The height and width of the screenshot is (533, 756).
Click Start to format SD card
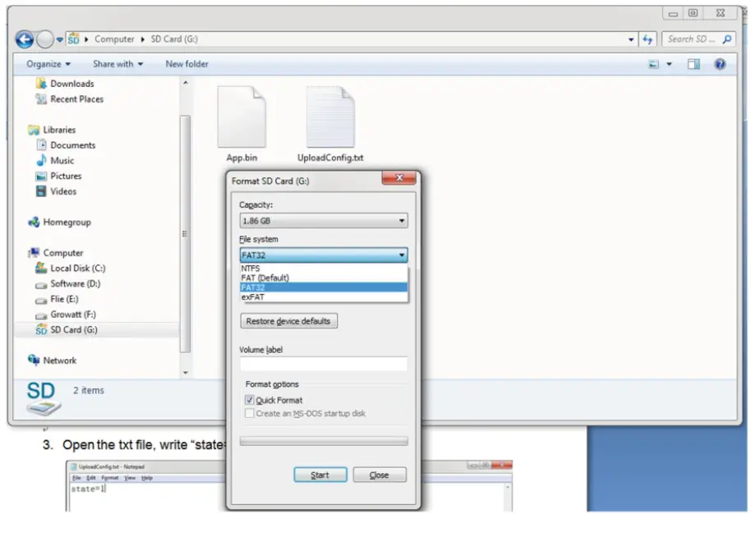(x=320, y=475)
